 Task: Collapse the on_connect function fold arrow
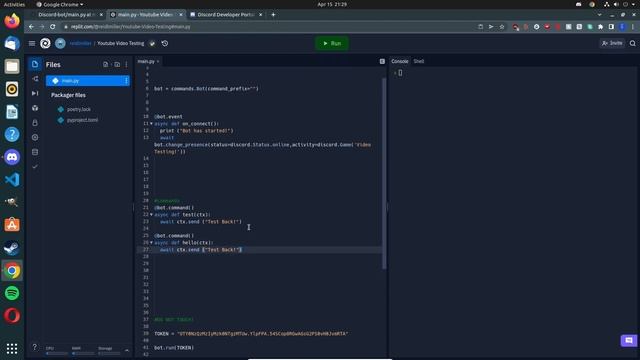pos(151,123)
